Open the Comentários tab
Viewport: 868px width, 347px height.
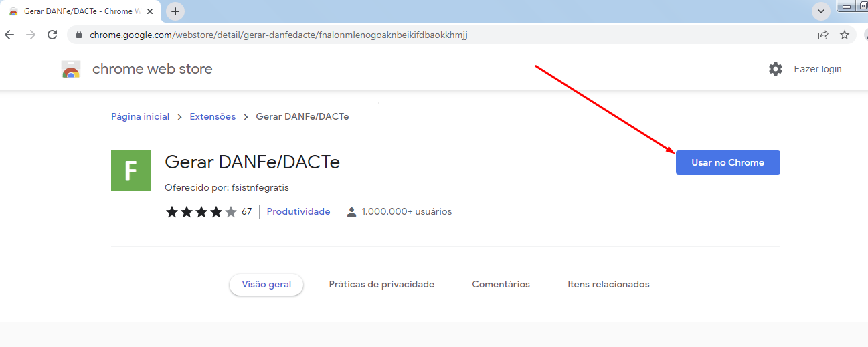[501, 284]
